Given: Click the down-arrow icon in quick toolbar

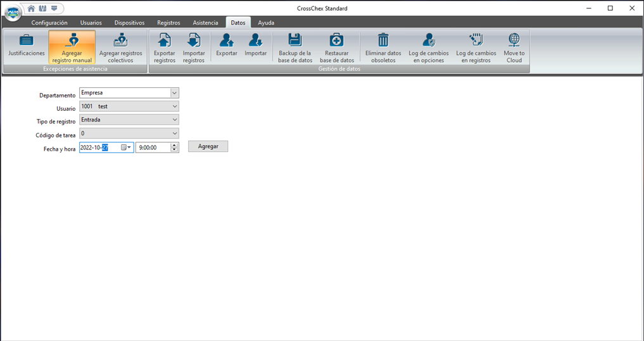Looking at the screenshot, I should [54, 8].
